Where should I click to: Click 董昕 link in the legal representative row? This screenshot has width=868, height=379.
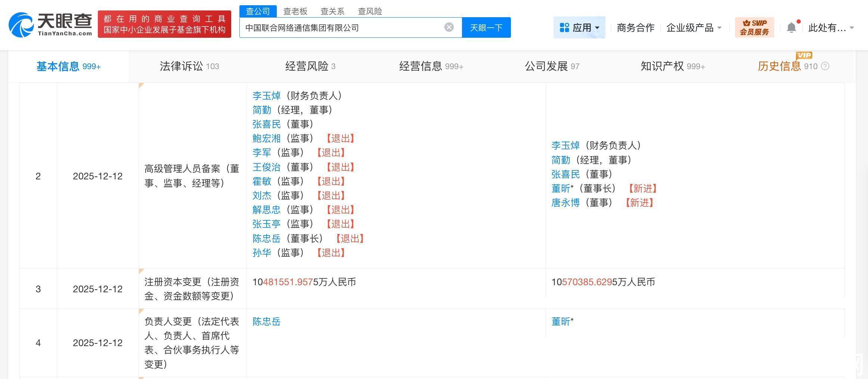click(561, 321)
